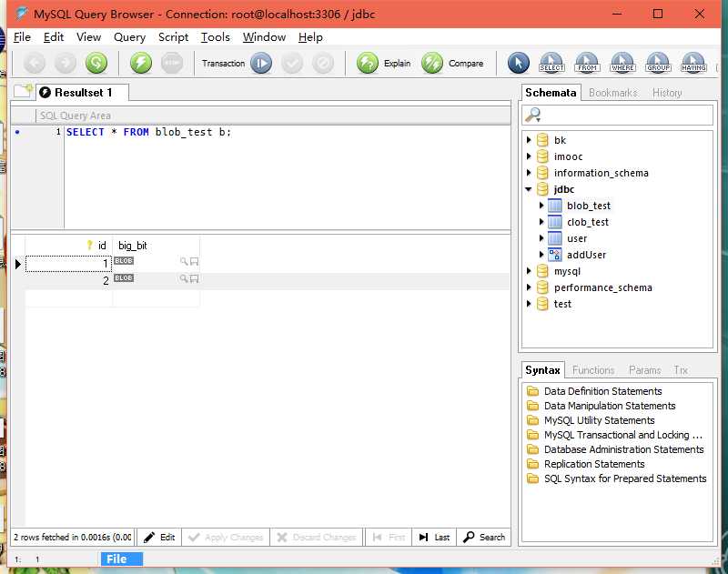The image size is (728, 574).
Task: Click the Apply Changes button
Action: (x=226, y=538)
